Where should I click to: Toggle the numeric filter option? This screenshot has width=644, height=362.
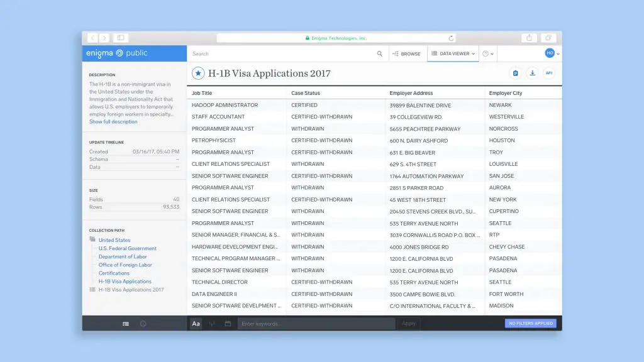211,323
